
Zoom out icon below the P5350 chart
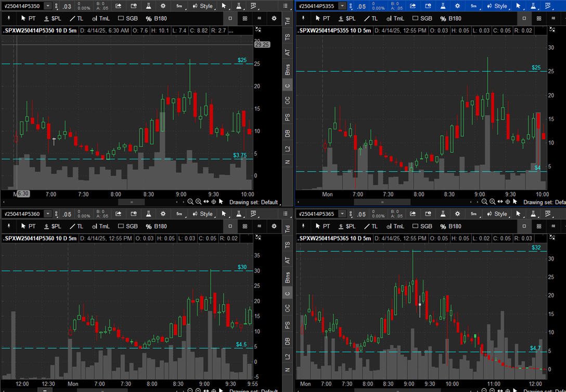pos(190,202)
